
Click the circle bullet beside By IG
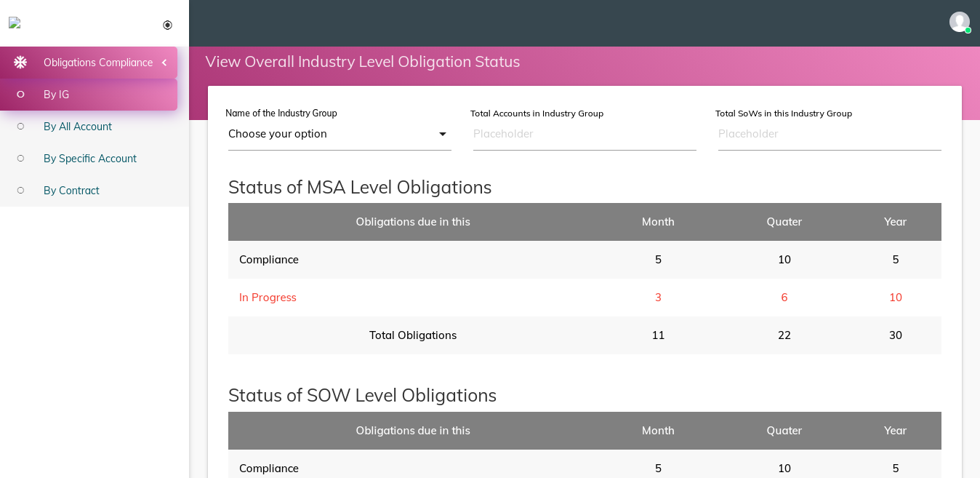point(20,95)
